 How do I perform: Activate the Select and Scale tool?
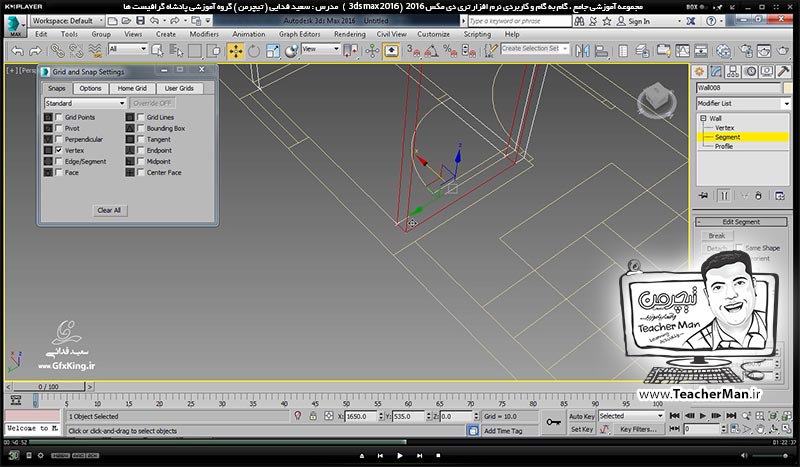tap(272, 51)
